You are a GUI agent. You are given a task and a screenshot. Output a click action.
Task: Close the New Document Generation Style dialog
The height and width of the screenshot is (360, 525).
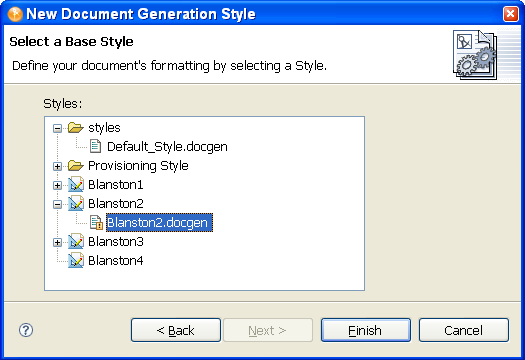tap(510, 14)
